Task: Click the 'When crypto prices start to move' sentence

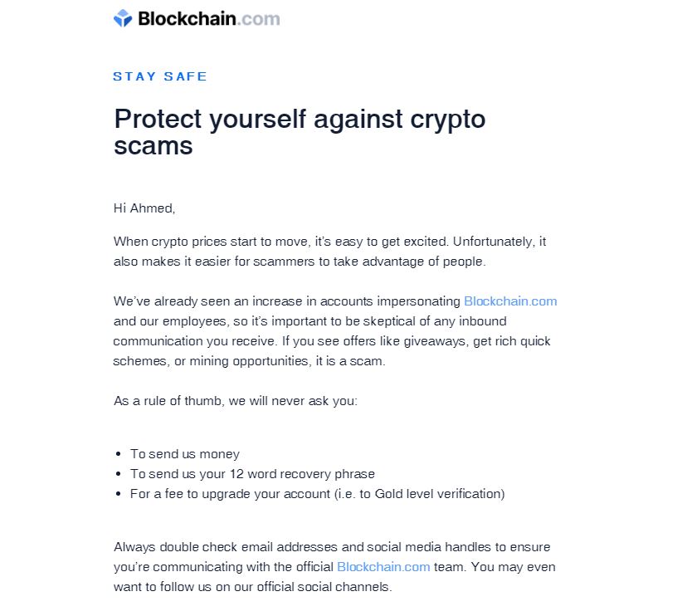Action: click(329, 242)
